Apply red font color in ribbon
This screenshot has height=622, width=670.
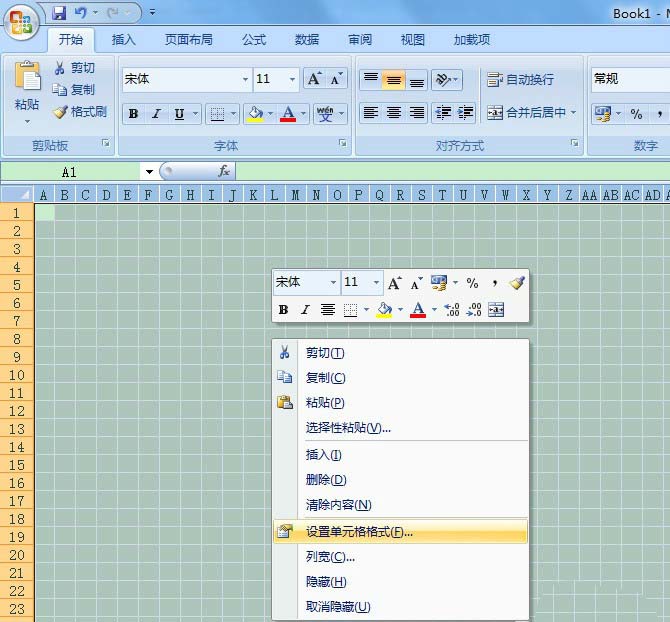pyautogui.click(x=288, y=114)
